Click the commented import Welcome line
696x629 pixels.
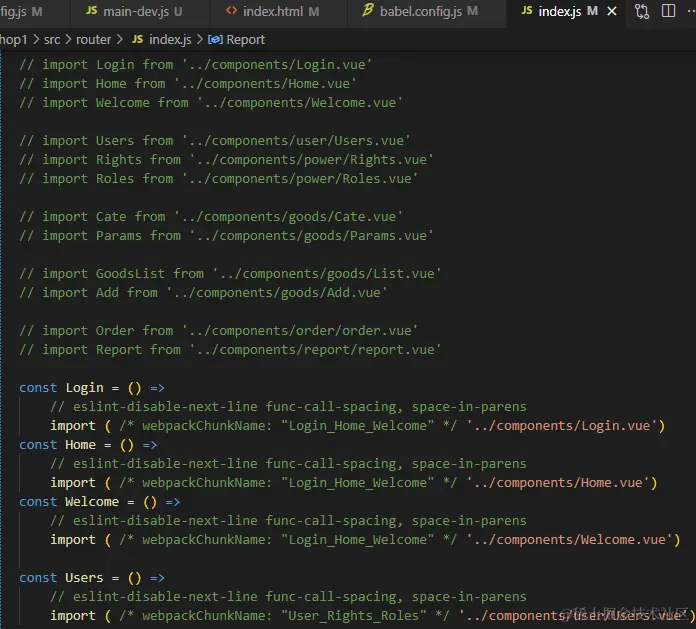click(x=211, y=103)
